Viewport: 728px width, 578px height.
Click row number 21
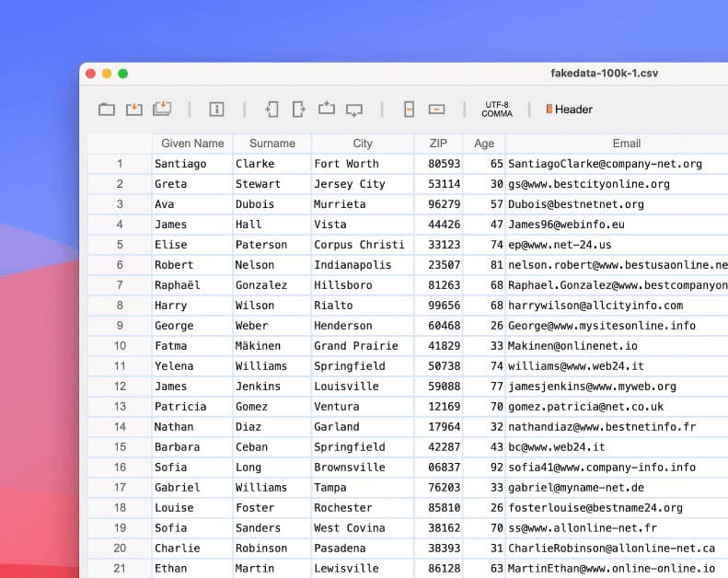coord(120,568)
